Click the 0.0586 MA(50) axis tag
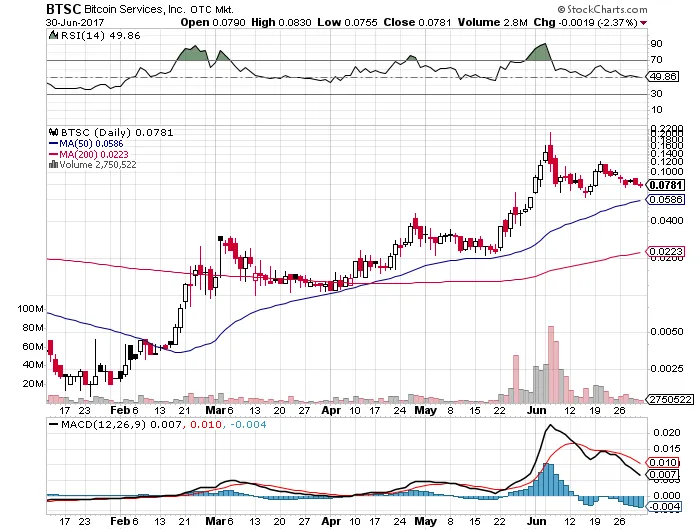Screen dimensions: 700x530 666,199
